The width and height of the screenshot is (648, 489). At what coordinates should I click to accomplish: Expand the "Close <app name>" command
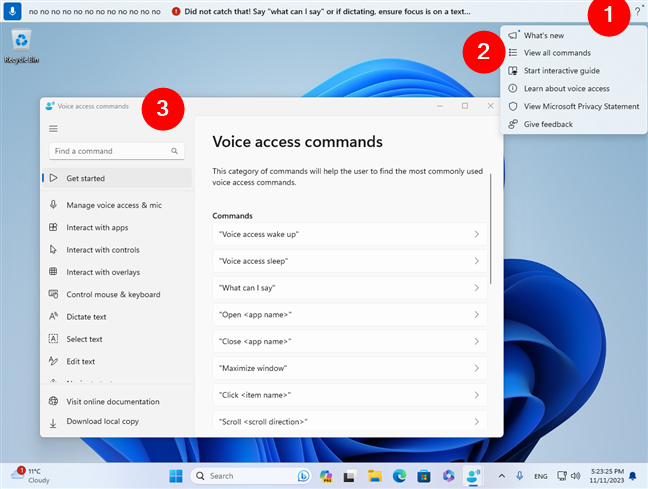pos(350,341)
